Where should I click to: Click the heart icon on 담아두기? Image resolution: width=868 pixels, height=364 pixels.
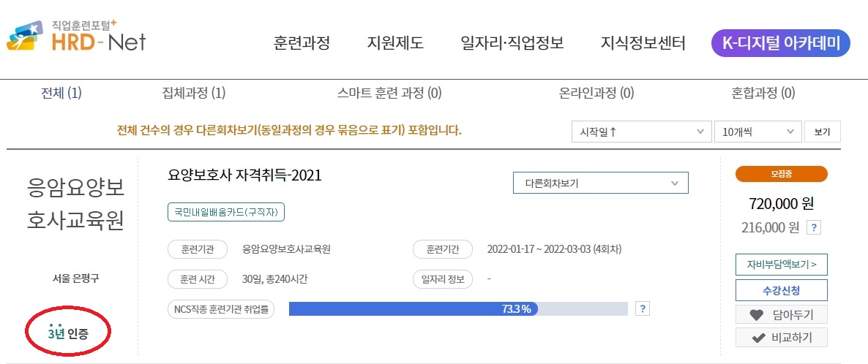click(756, 315)
